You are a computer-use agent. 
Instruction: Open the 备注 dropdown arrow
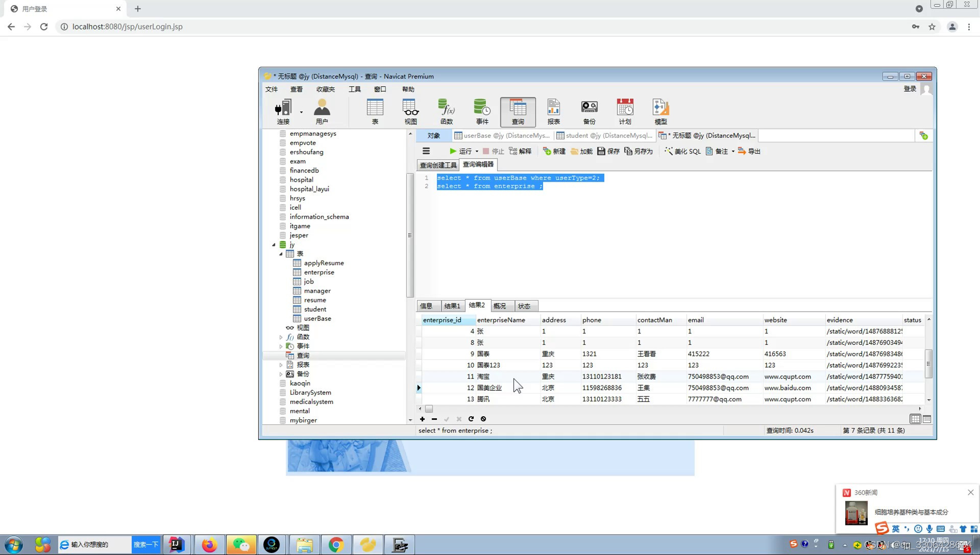pyautogui.click(x=733, y=152)
